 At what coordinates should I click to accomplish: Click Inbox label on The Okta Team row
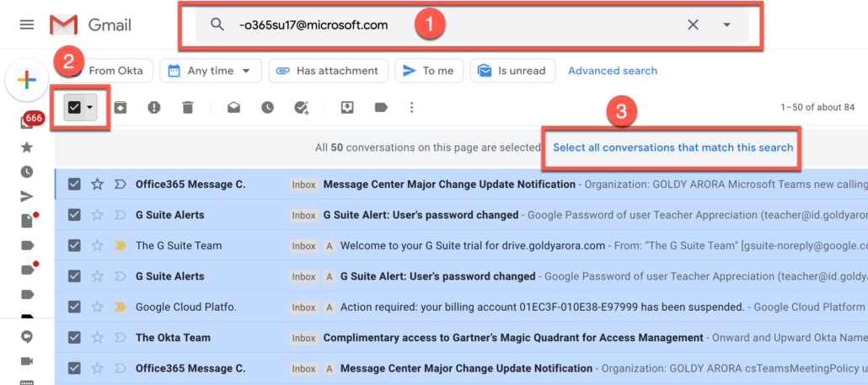pyautogui.click(x=304, y=338)
